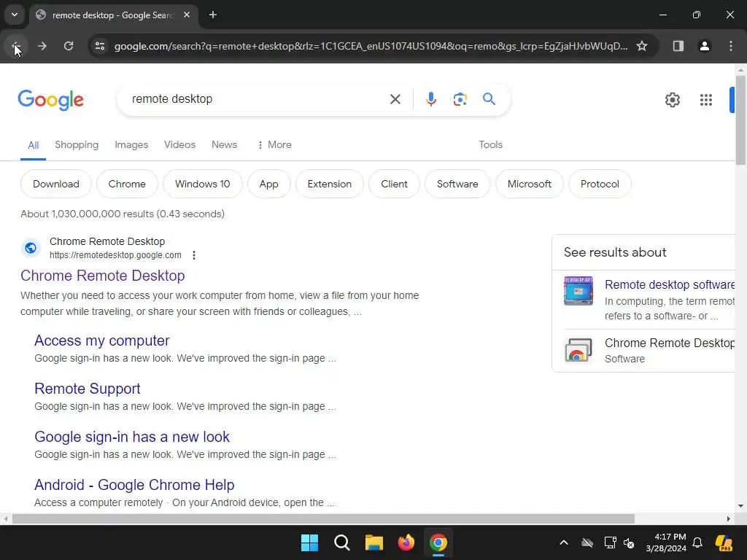Click the vertical page scrollbar
This screenshot has height=560, width=747.
point(741,120)
